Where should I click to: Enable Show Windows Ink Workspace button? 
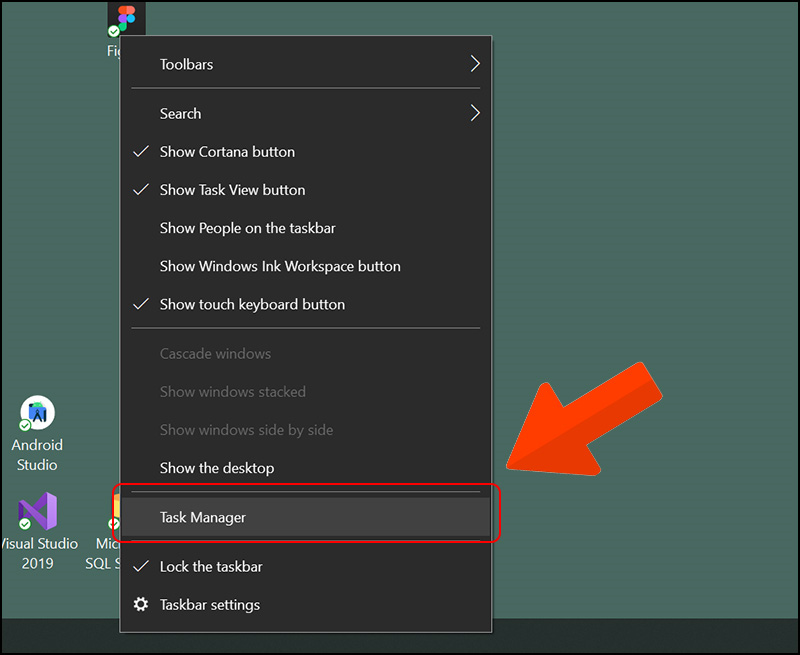(280, 266)
